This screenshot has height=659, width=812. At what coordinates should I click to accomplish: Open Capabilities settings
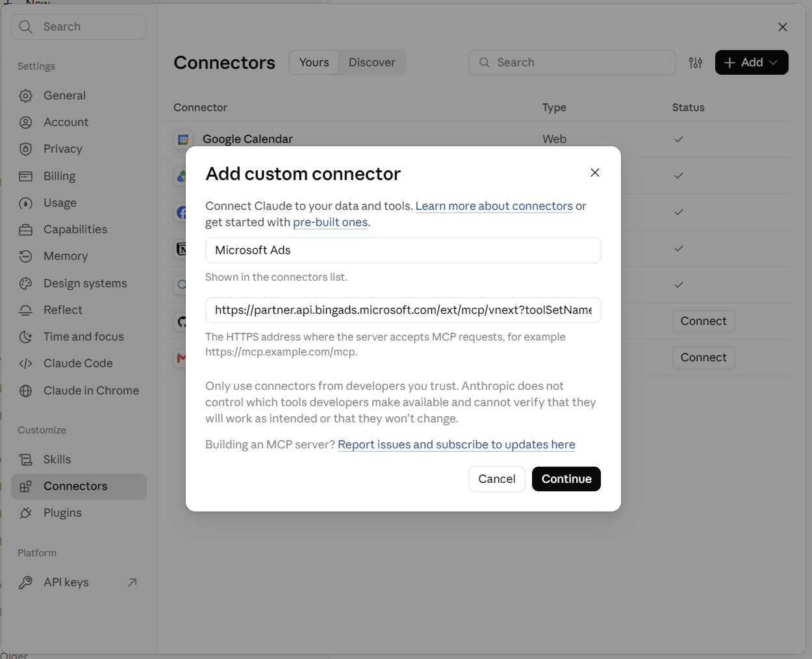click(x=79, y=229)
